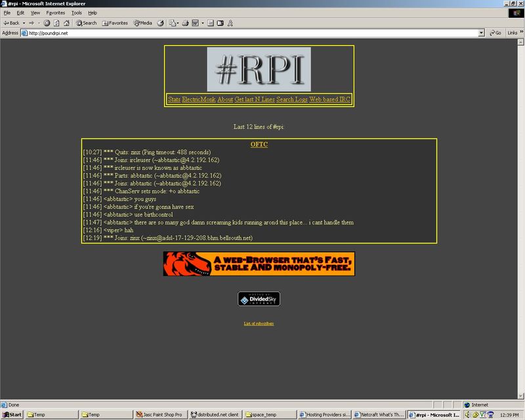Click the scrollbar up arrow

tap(520, 42)
